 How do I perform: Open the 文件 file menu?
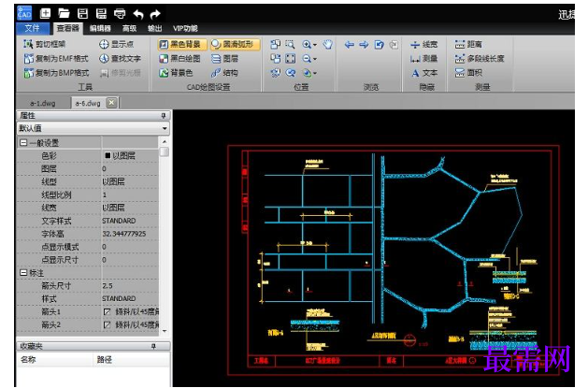tap(33, 28)
